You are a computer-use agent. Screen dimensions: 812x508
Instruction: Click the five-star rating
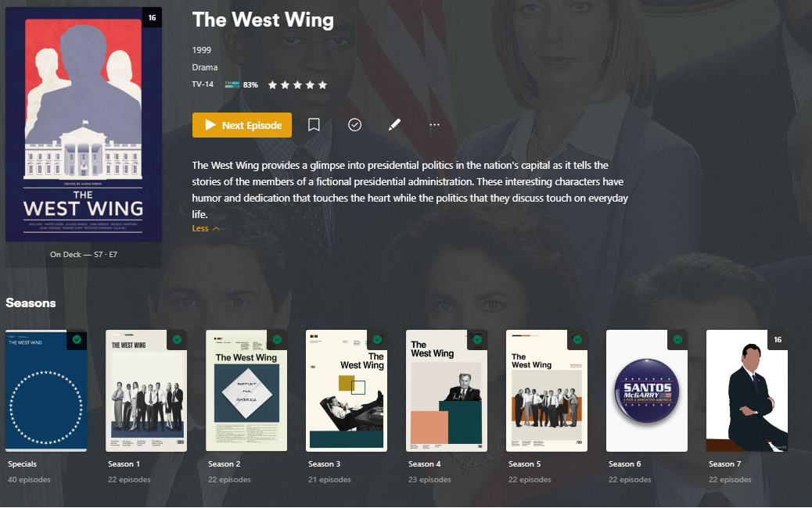pos(297,85)
